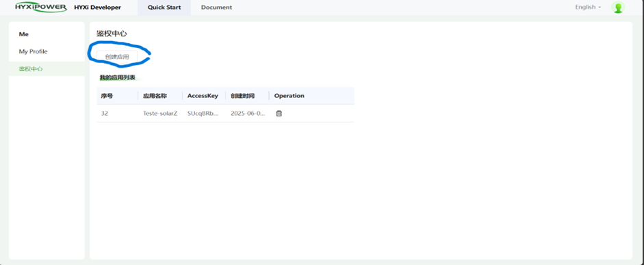Click the Me sidebar heading

pos(24,34)
